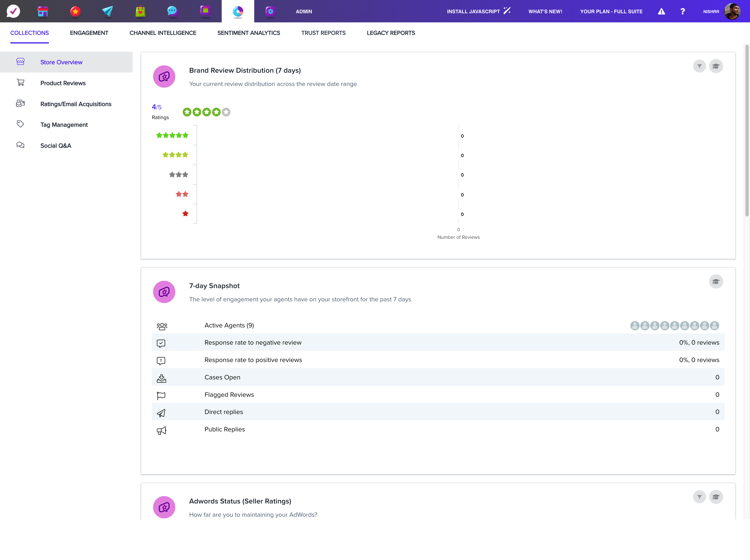Viewport: 750px width, 560px height.
Task: Open the Channel Intelligence tab
Action: (x=163, y=33)
